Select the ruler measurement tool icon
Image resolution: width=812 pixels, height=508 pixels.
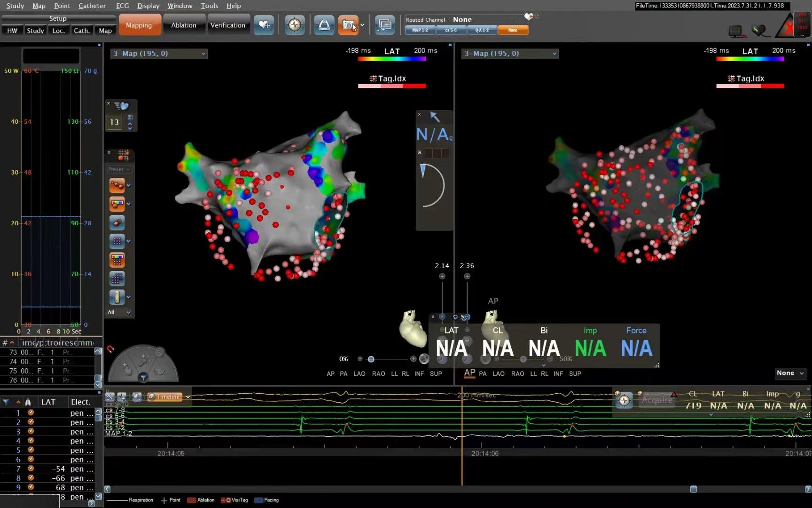(x=117, y=297)
